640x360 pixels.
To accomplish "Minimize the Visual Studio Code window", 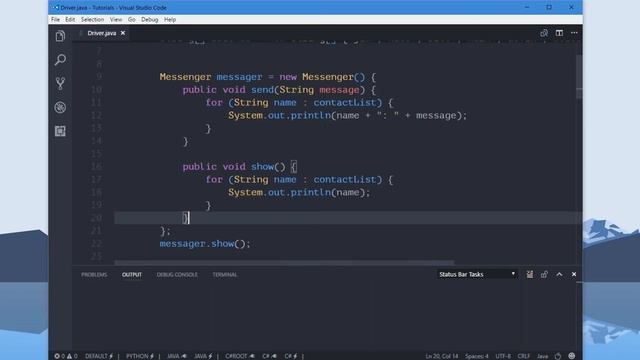I will tap(527, 7).
